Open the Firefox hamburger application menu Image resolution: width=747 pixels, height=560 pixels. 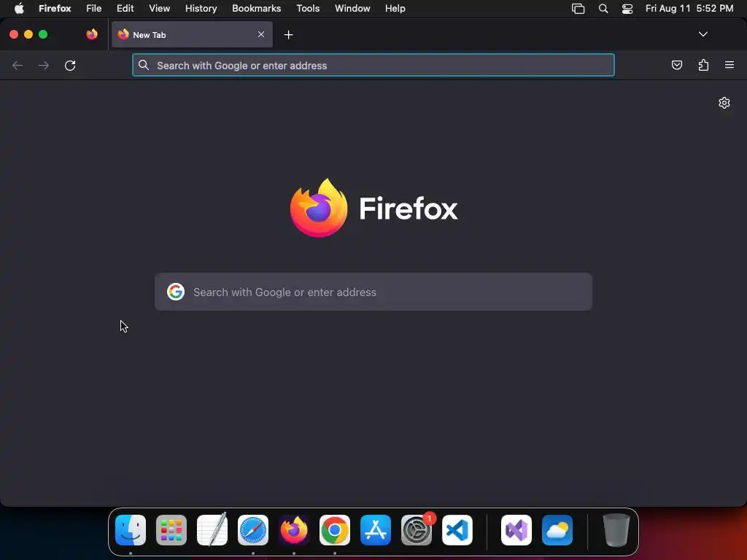point(729,65)
